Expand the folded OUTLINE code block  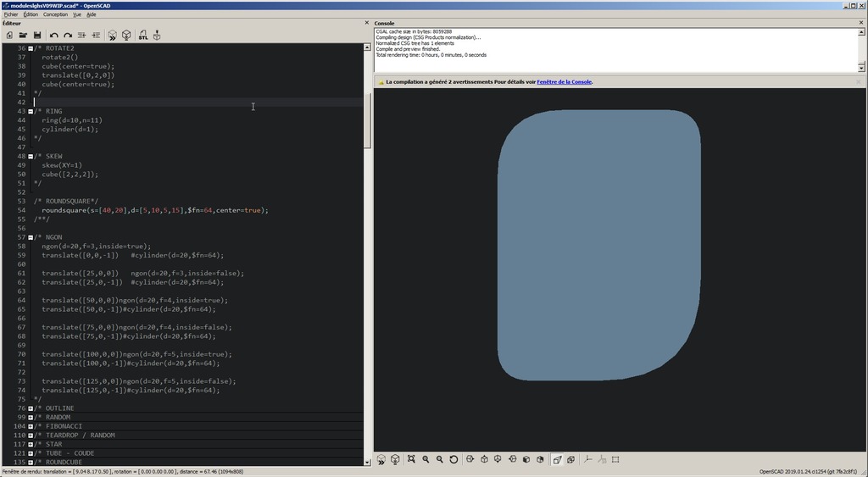(x=31, y=408)
